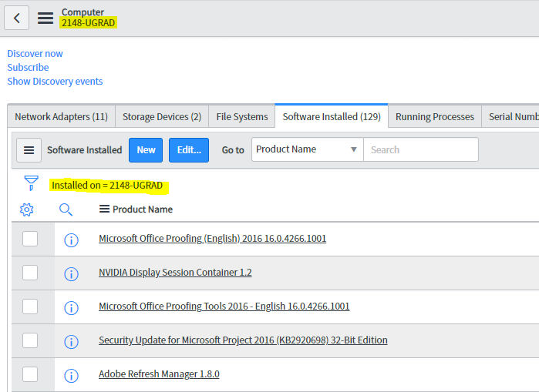Screen dimensions: 539x392
Task: Toggle column search magnifier icon
Action: [x=66, y=209]
